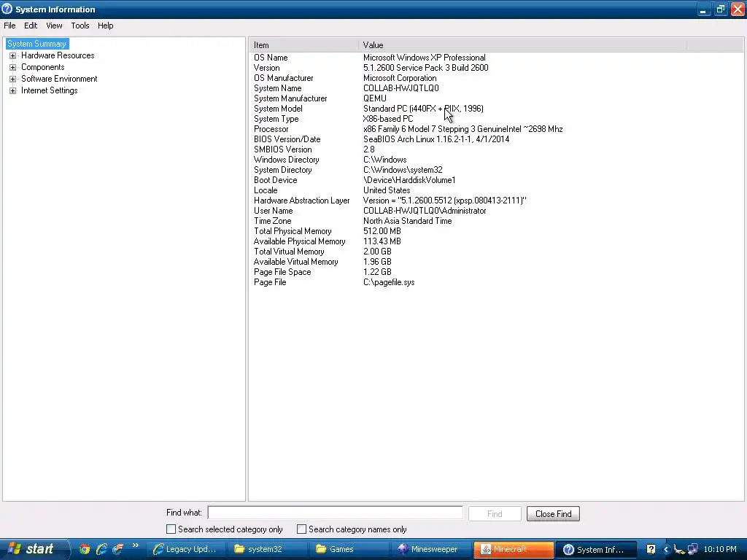Click the value C:\pagefile.sys
Image resolution: width=747 pixels, height=560 pixels.
point(389,282)
